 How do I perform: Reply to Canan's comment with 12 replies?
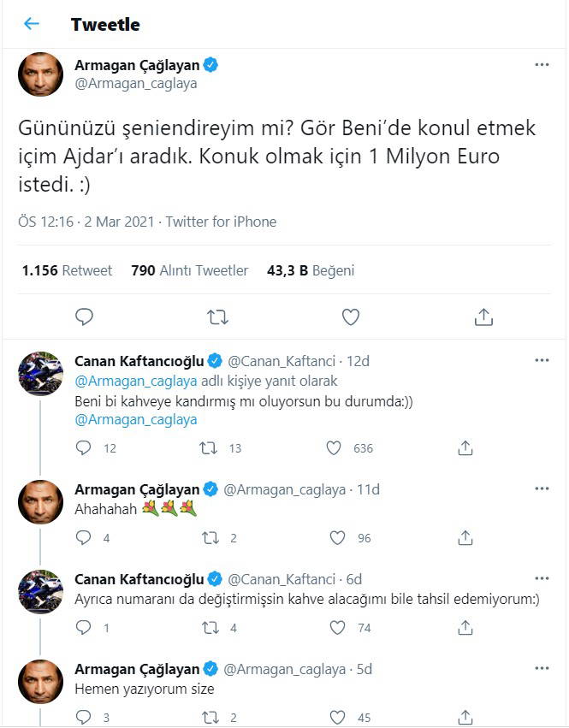pos(84,448)
